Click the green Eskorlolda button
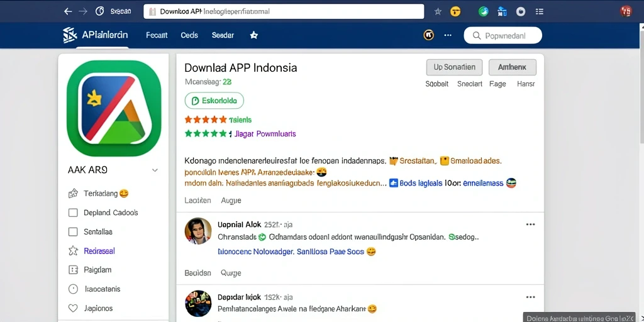Image resolution: width=644 pixels, height=322 pixels. (214, 101)
